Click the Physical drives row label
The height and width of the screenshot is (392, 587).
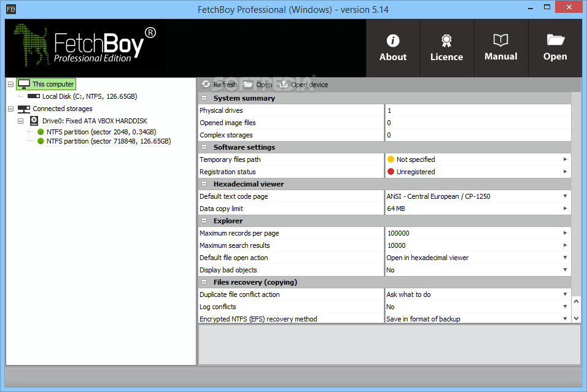pos(221,110)
